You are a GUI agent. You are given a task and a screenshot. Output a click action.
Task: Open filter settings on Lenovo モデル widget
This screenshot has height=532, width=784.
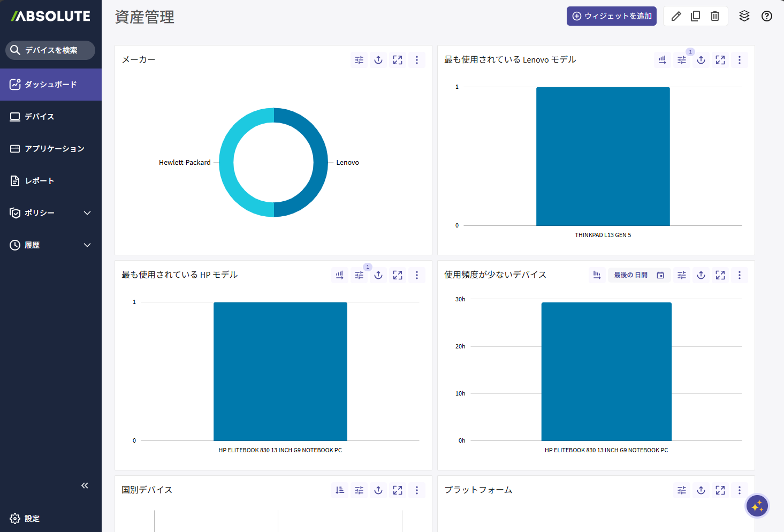pyautogui.click(x=681, y=60)
